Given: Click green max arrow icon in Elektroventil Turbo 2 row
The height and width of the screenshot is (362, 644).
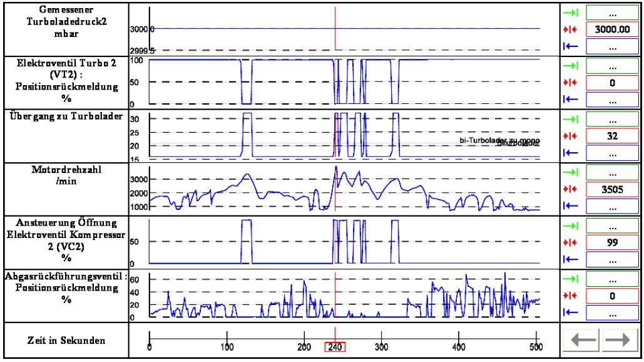Looking at the screenshot, I should pos(571,66).
